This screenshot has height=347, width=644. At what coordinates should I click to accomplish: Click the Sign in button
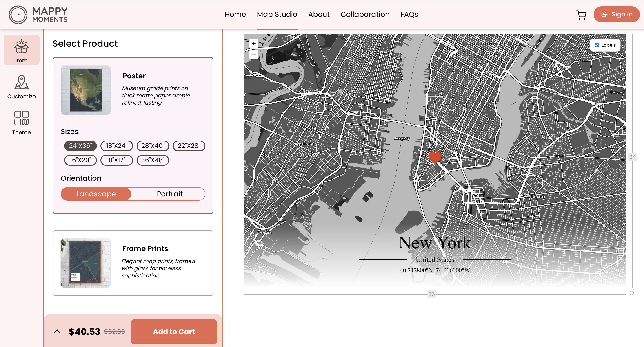[617, 15]
